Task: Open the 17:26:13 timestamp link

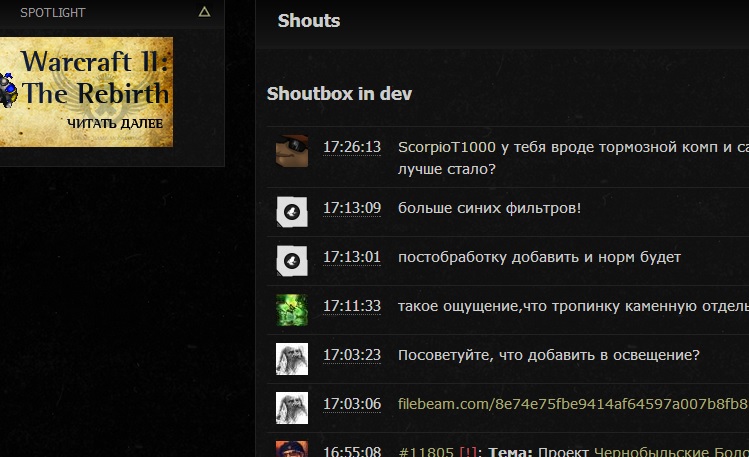Action: [x=352, y=147]
